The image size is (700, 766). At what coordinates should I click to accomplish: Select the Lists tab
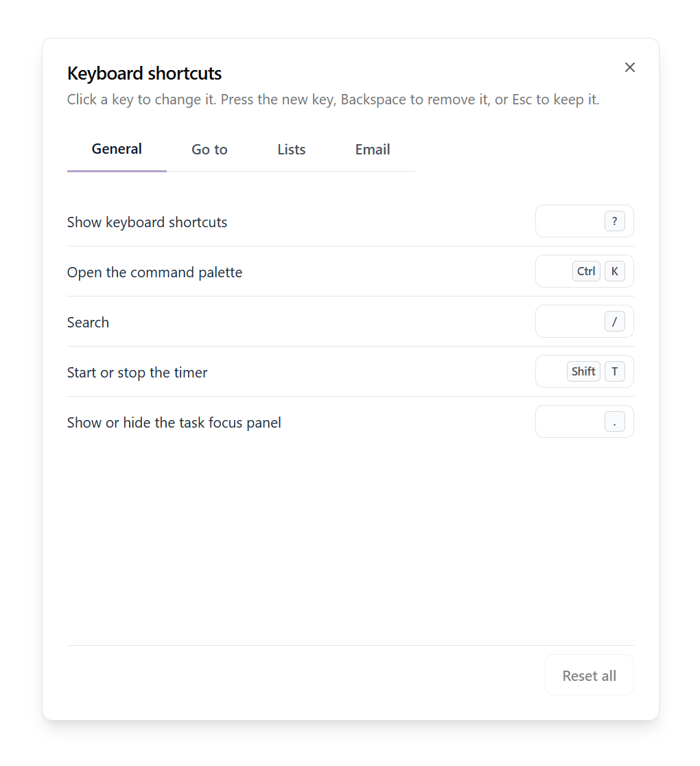292,149
